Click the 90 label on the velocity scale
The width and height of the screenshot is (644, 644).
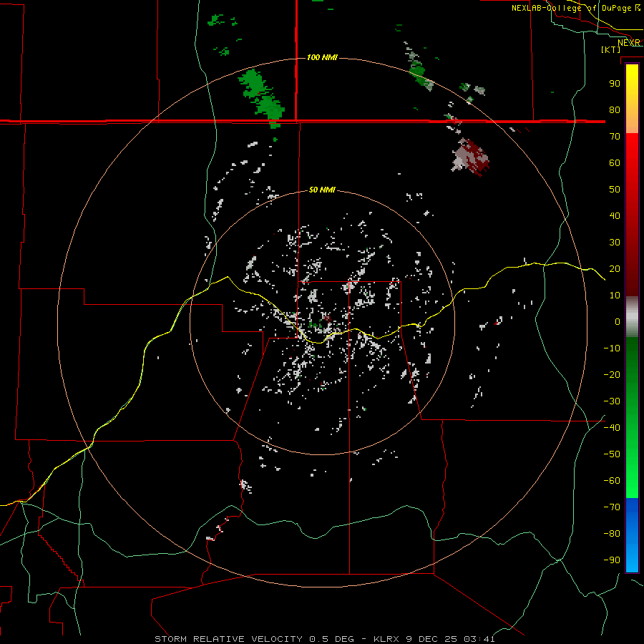click(x=615, y=84)
